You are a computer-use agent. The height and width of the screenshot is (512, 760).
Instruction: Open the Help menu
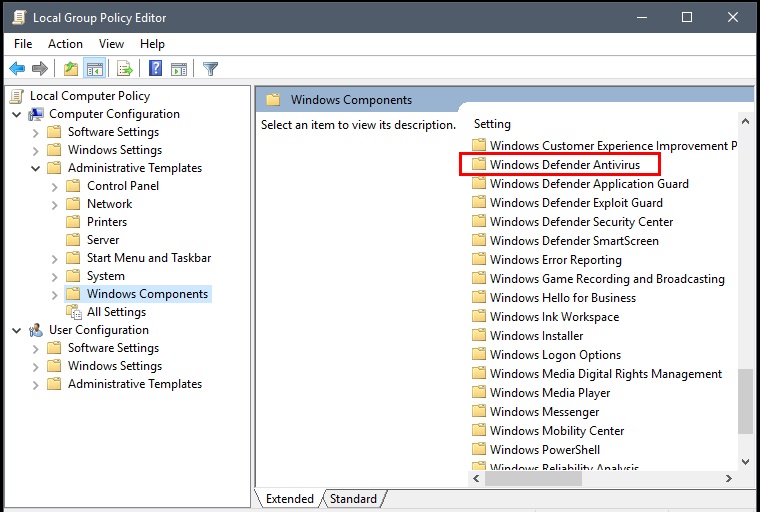tap(152, 44)
